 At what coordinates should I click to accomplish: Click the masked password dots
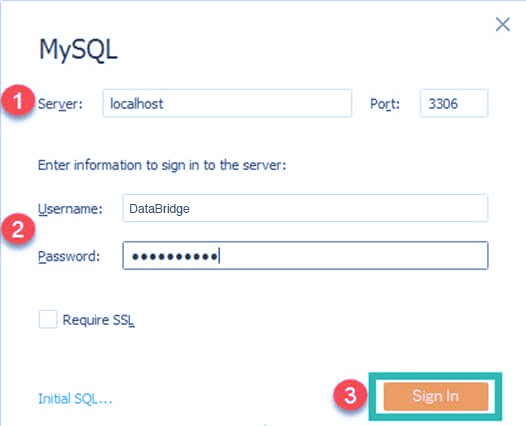pos(174,257)
